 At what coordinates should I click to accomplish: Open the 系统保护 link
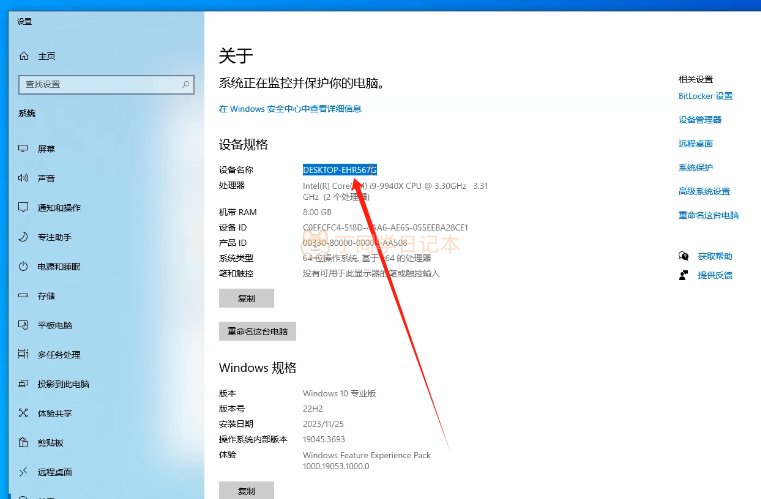coord(695,167)
